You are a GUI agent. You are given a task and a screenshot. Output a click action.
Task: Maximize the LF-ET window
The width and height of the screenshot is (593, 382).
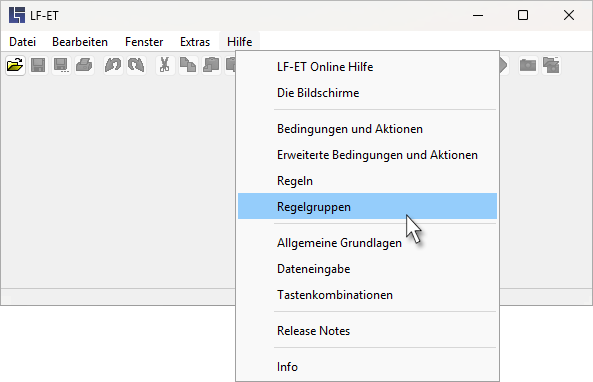[523, 16]
